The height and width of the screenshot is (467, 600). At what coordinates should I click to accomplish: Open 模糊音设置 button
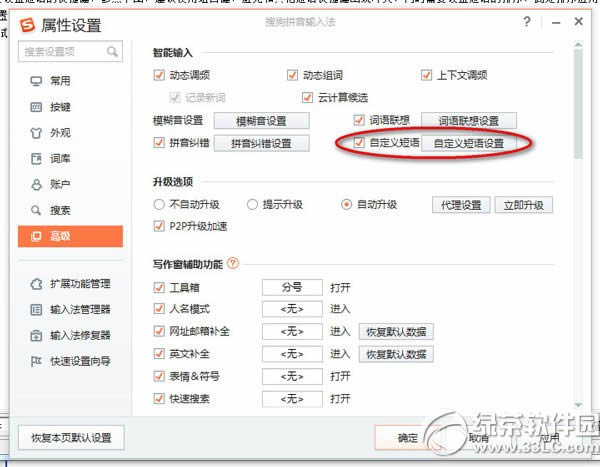[262, 121]
